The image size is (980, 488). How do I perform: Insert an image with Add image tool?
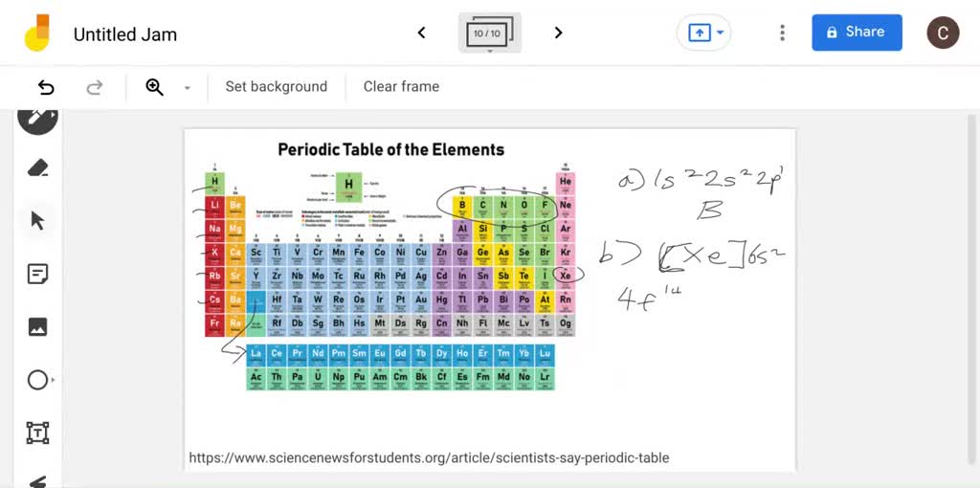pos(37,327)
